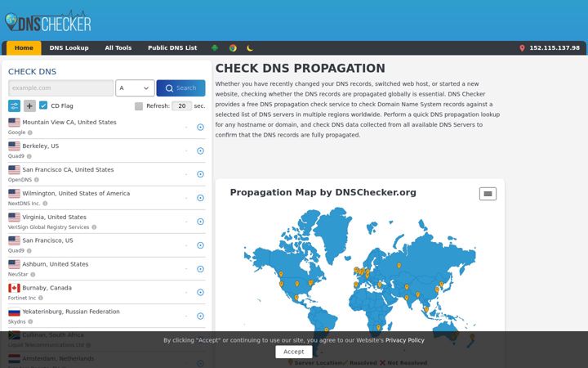Select the Burnaby, Canada server name
588x368 pixels.
pos(47,288)
